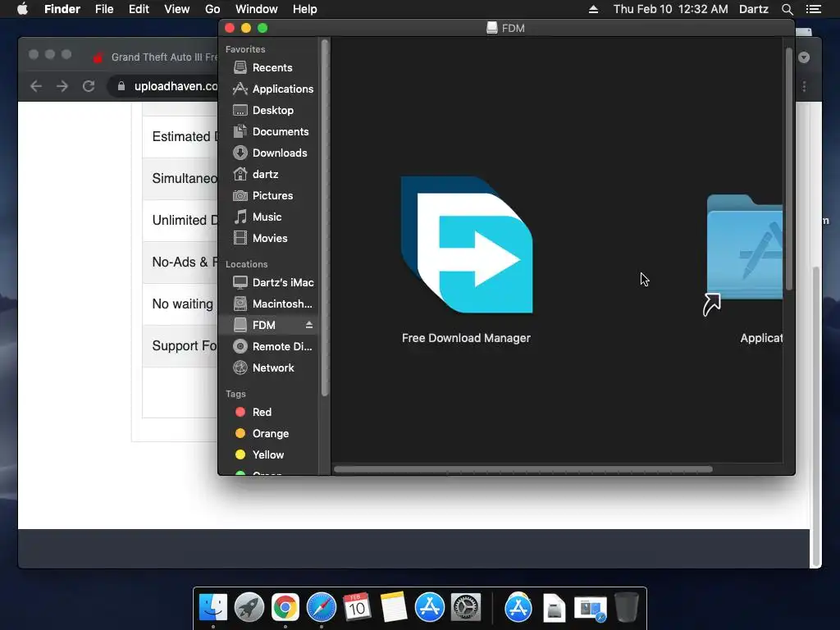Select the Applications folder shortcut

(744, 254)
